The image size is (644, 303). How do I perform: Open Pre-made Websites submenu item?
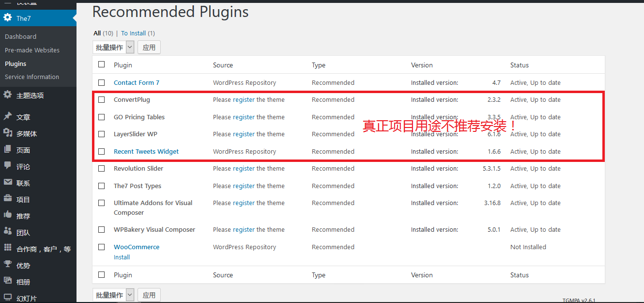pyautogui.click(x=32, y=50)
